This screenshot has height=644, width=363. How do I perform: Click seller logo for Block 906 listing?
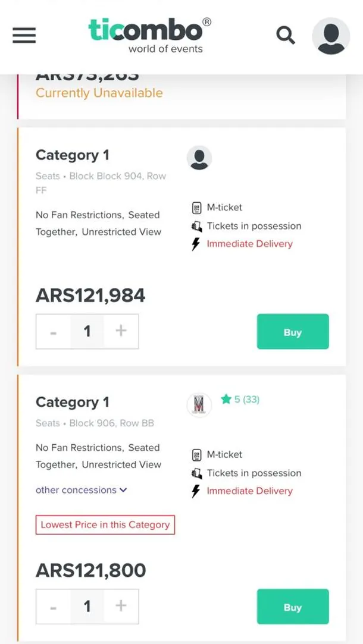tap(199, 405)
